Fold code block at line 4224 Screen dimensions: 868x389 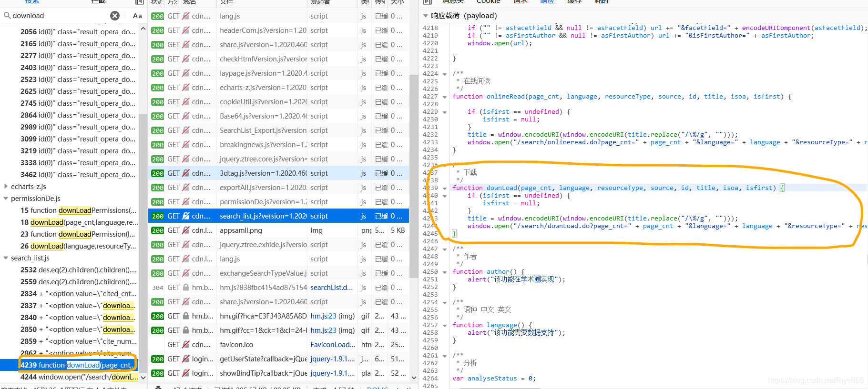tap(445, 74)
